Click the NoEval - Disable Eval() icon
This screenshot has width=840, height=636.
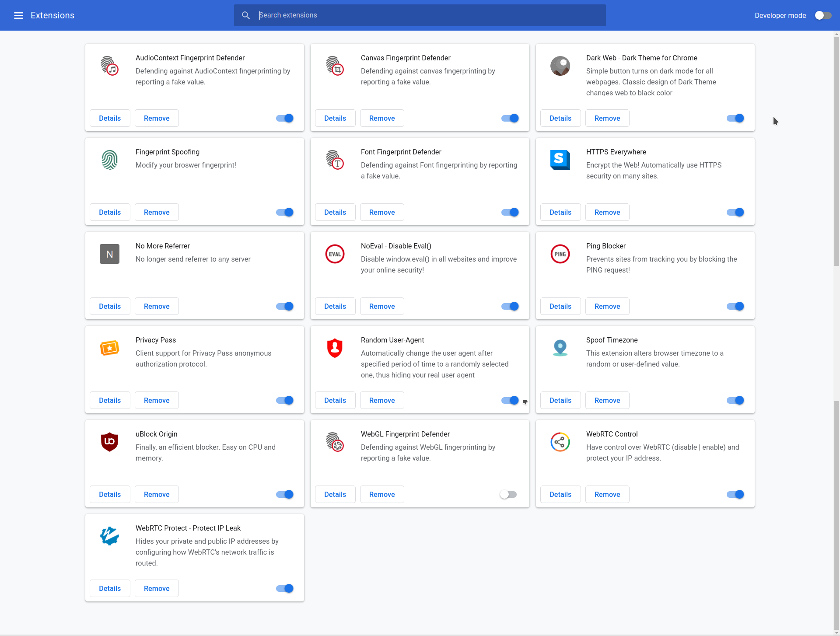[x=335, y=254]
